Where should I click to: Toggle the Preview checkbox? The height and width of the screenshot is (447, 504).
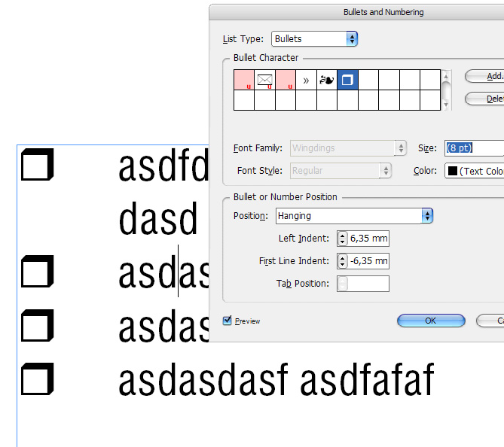(x=227, y=321)
